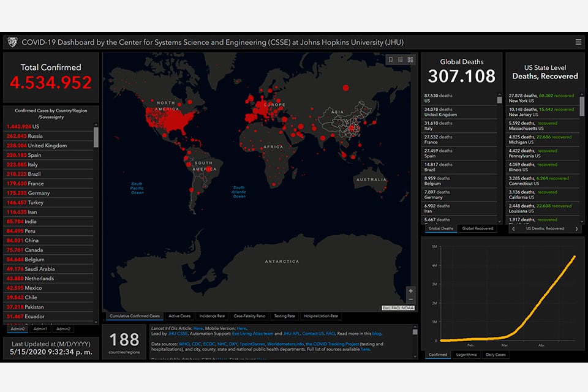This screenshot has width=588, height=392.
Task: Open the map legend list icon
Action: click(x=400, y=59)
